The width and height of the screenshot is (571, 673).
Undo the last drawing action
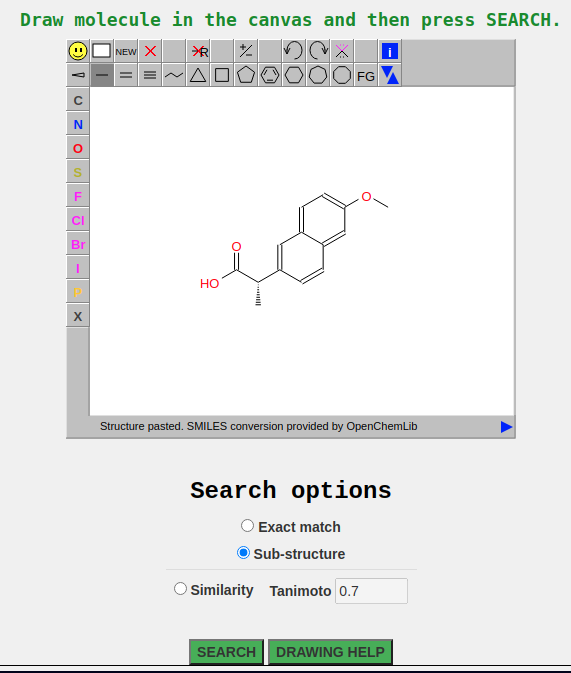[x=294, y=52]
